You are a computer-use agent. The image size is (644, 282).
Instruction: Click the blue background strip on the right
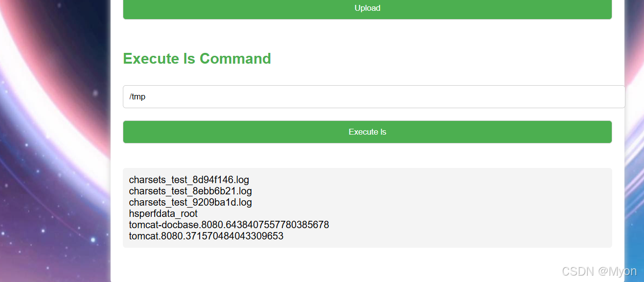(x=634, y=141)
